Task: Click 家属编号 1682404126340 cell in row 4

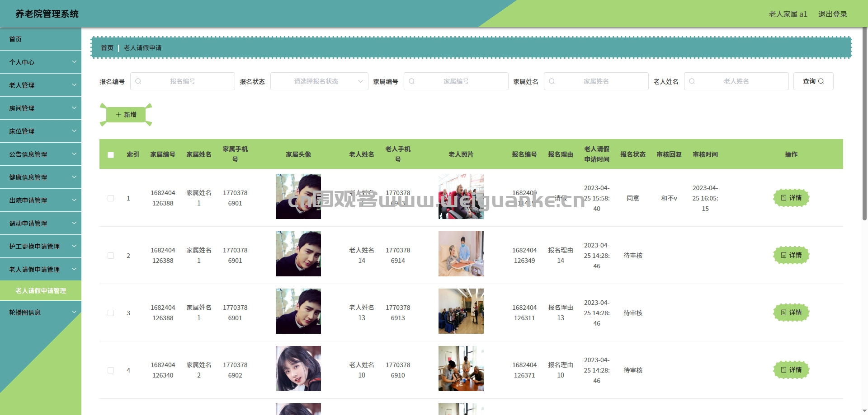Action: (163, 370)
